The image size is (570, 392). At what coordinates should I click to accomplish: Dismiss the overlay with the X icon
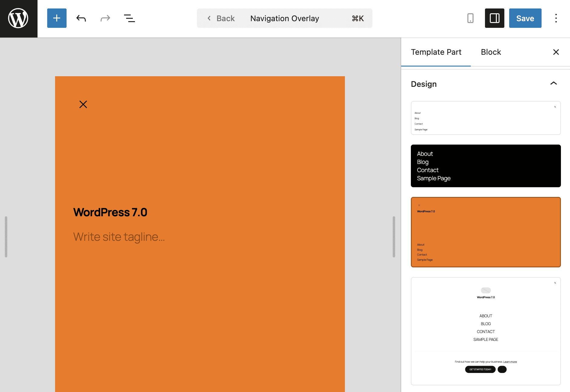tap(83, 104)
